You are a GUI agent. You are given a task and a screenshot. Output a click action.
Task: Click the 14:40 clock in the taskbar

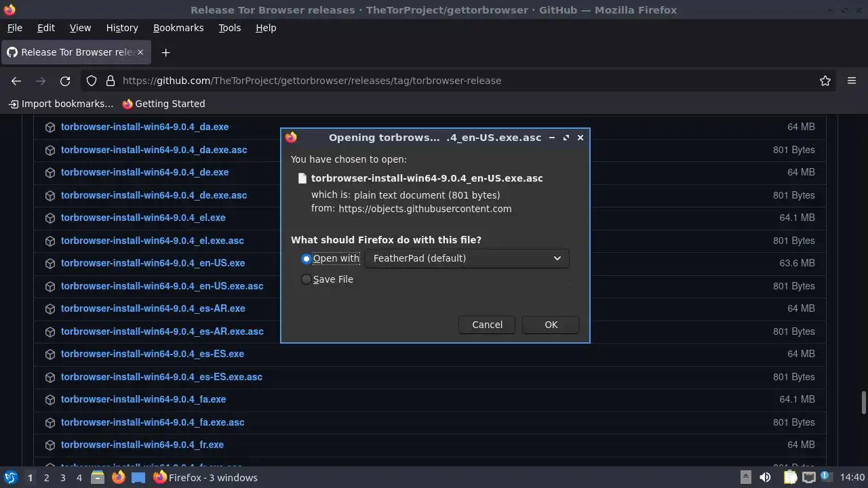[x=852, y=478]
